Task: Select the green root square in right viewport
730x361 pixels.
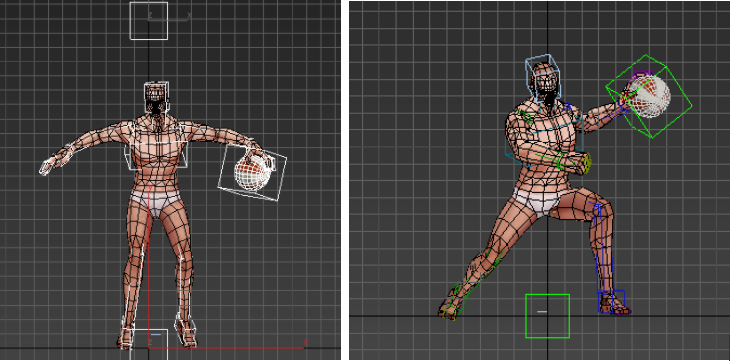Action: pyautogui.click(x=548, y=316)
